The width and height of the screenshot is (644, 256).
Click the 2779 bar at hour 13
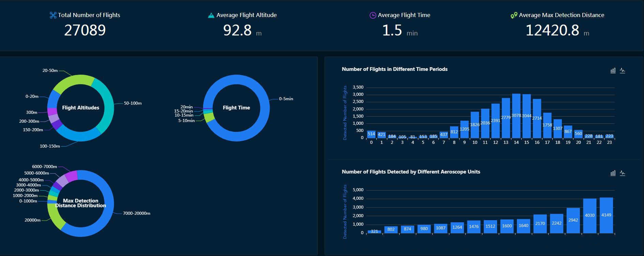[506, 118]
